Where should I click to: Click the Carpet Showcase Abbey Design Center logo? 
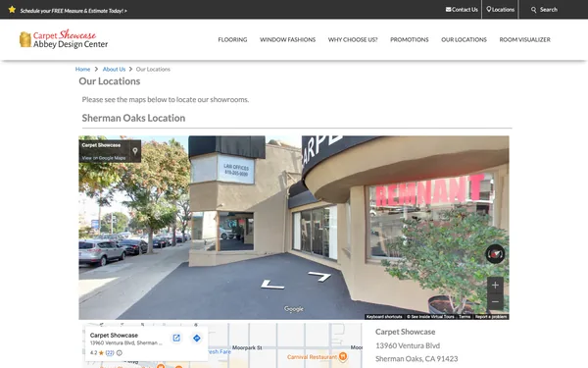coord(64,39)
